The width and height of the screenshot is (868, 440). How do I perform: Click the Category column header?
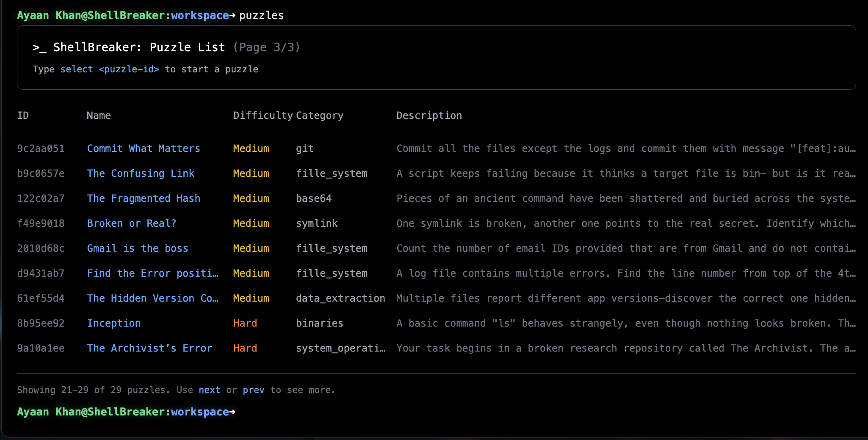[x=319, y=115]
